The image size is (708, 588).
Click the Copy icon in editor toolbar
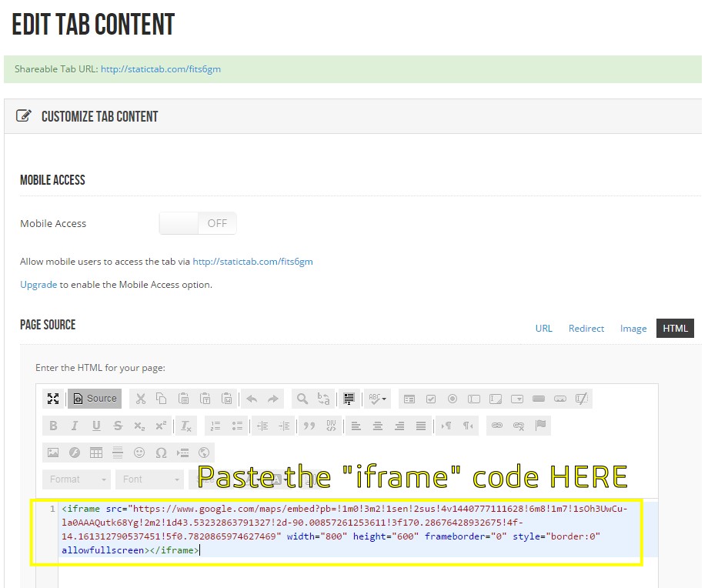162,399
